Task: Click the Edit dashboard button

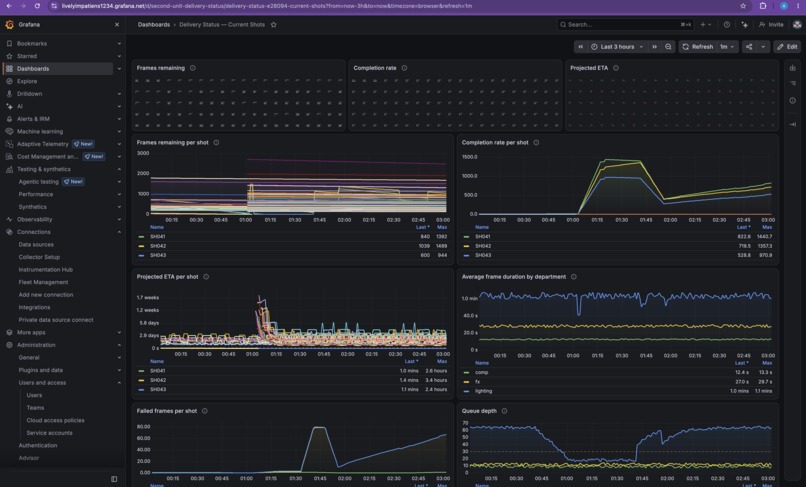Action: [x=787, y=46]
